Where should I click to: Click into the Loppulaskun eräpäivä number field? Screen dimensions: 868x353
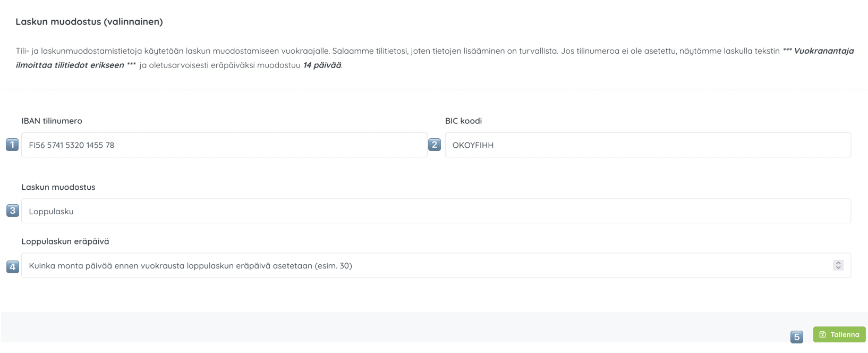tap(425, 266)
